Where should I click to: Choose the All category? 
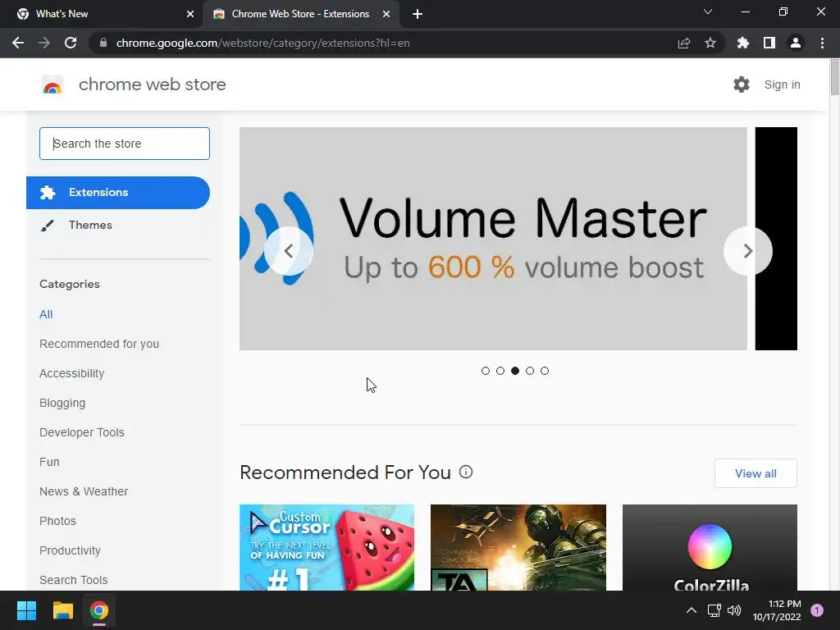pyautogui.click(x=46, y=314)
